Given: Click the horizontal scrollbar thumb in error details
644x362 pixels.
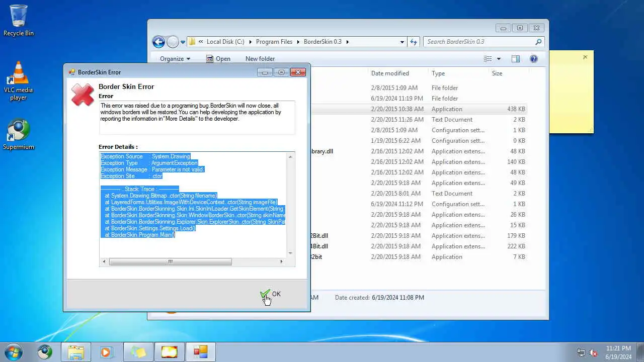Looking at the screenshot, I should (x=171, y=261).
